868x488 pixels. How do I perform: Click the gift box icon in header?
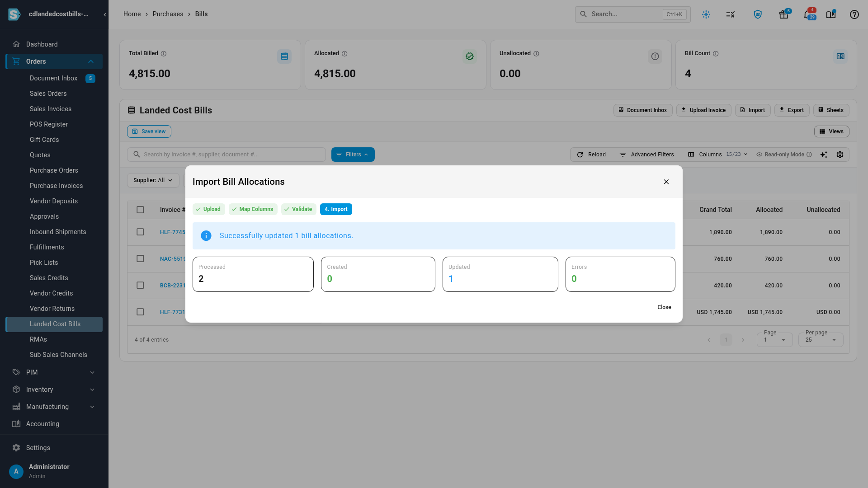[x=783, y=14]
